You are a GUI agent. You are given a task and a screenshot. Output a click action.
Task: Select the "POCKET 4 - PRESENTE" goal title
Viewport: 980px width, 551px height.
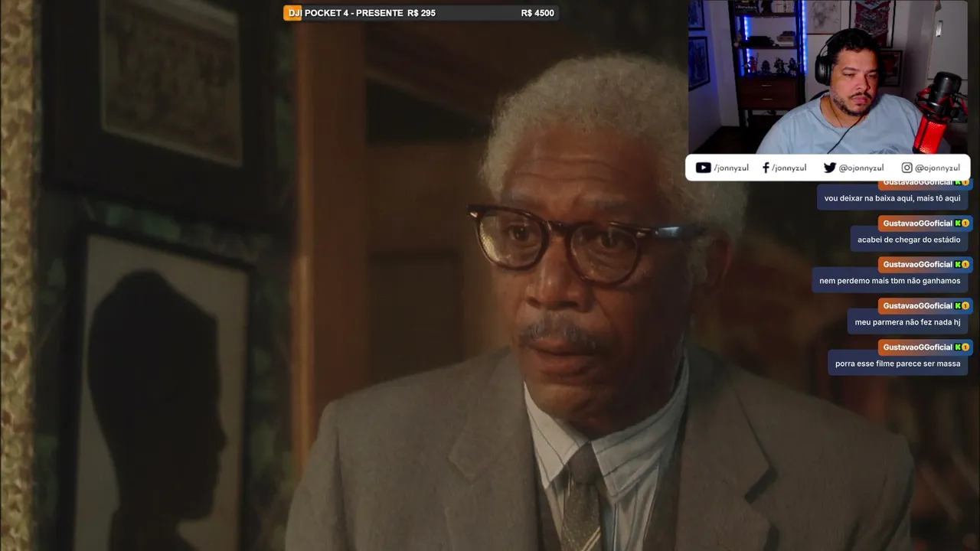tap(354, 13)
